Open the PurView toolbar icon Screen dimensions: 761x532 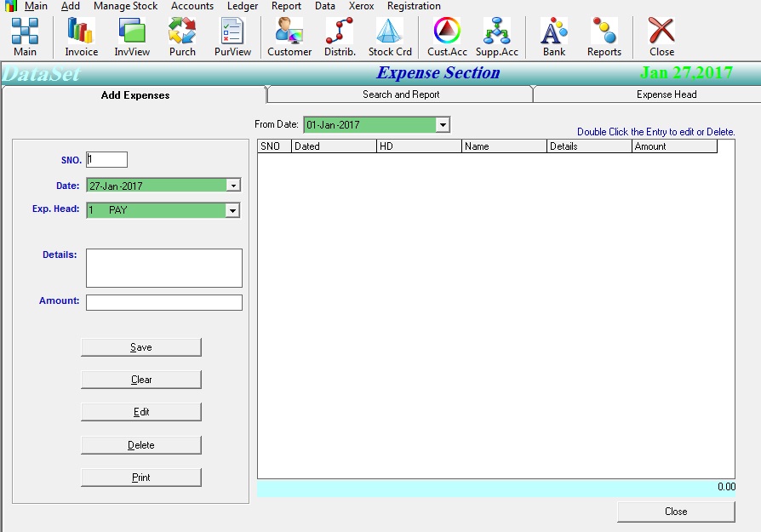pos(232,37)
